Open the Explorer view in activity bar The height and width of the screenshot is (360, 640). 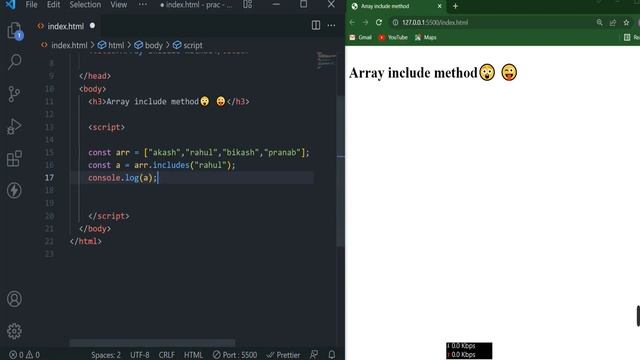click(15, 31)
